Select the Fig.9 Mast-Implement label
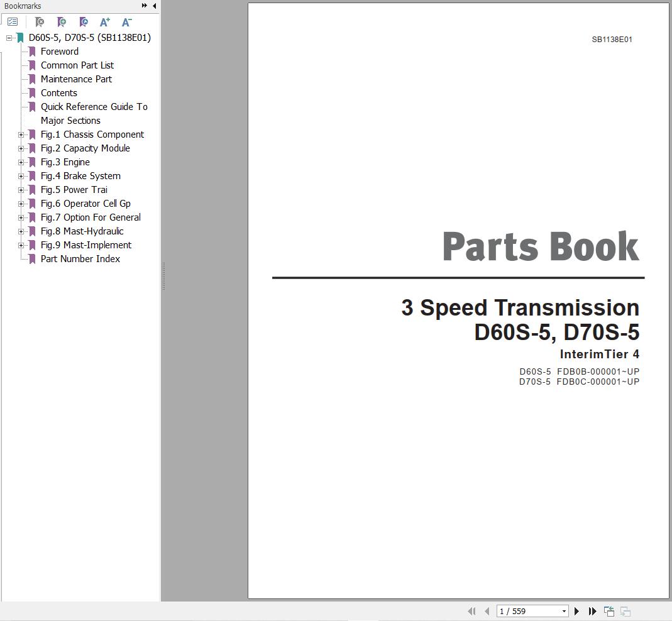 tap(86, 245)
